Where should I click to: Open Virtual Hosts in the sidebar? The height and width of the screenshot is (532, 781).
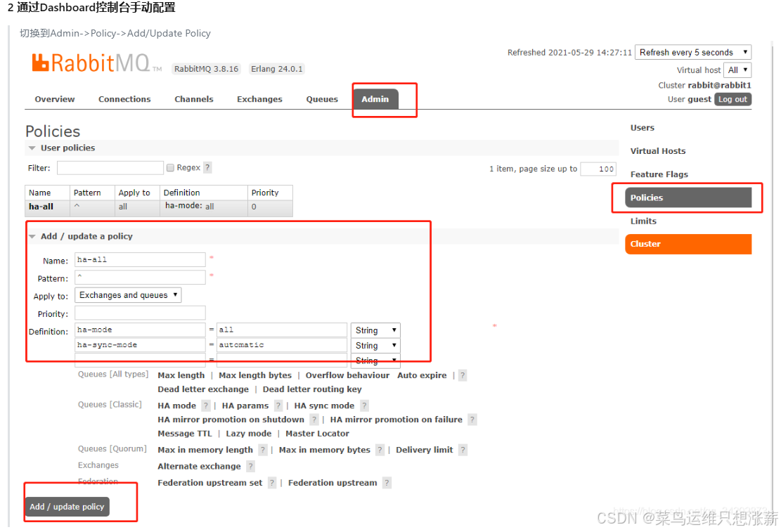657,151
